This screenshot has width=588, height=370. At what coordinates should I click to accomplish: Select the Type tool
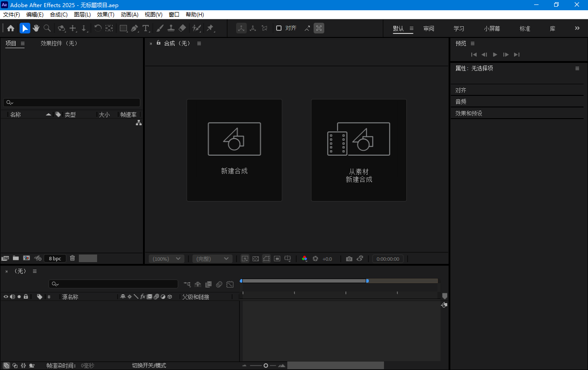pos(146,28)
